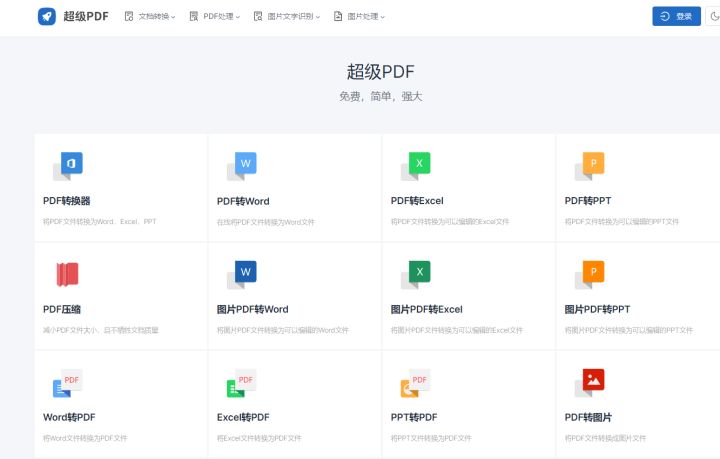Image resolution: width=720 pixels, height=459 pixels.
Task: Expand the PDF处理 dropdown chevron
Action: coord(238,17)
